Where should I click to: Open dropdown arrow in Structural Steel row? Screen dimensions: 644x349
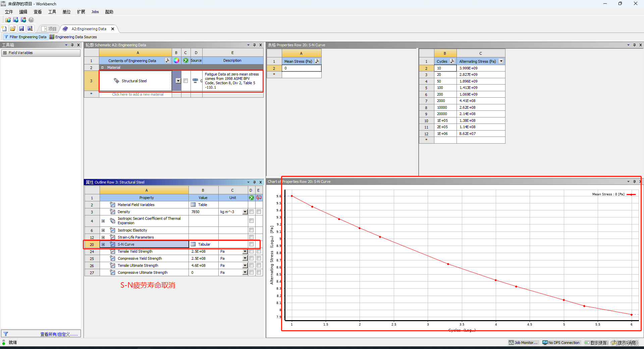click(178, 81)
